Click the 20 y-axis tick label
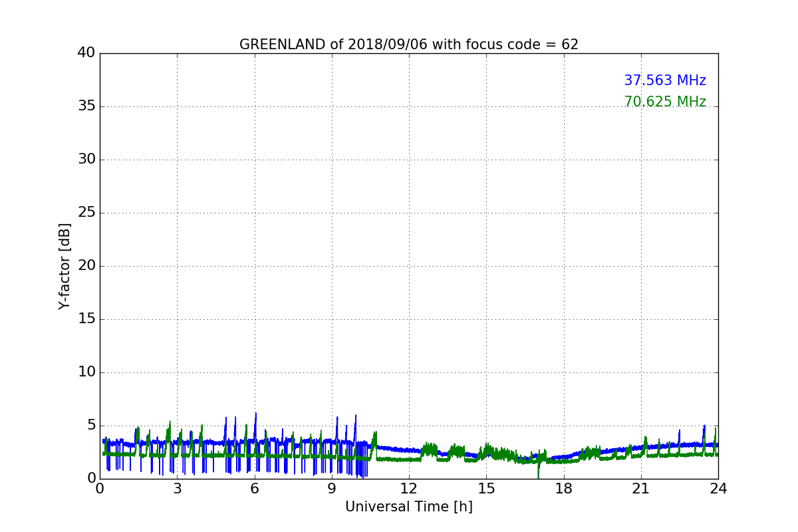The image size is (798, 532). (86, 266)
